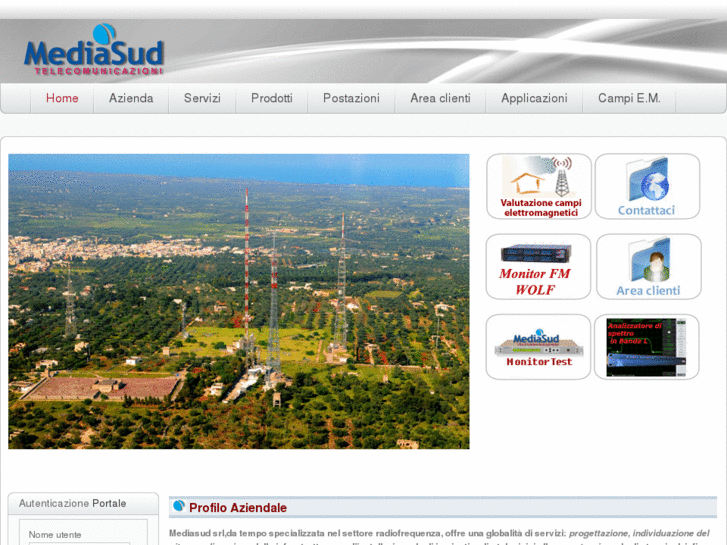
Task: Open the Postazioni menu item
Action: [x=351, y=98]
